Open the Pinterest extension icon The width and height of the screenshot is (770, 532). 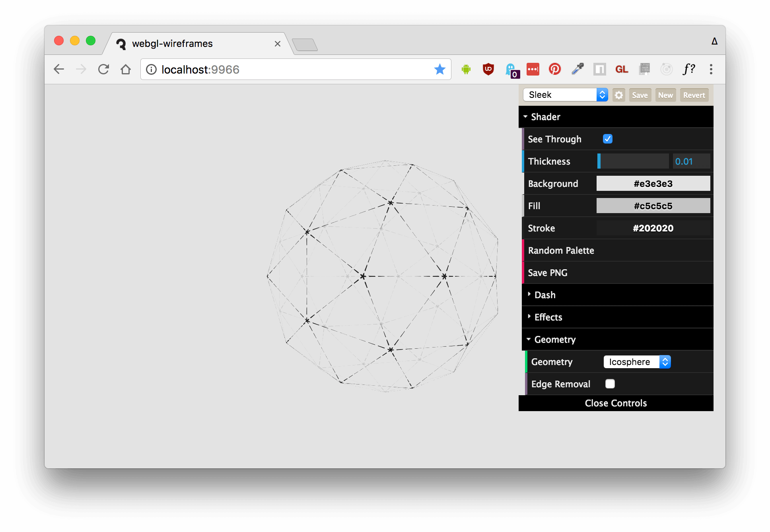(555, 70)
